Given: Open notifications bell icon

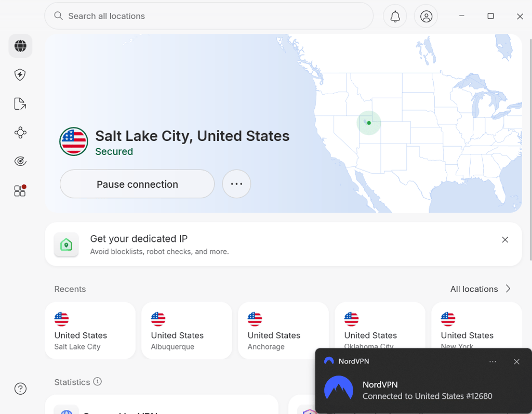Looking at the screenshot, I should pos(395,16).
